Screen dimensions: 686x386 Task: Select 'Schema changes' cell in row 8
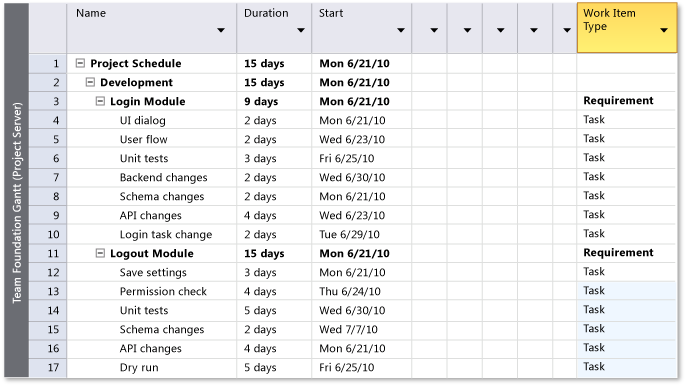pyautogui.click(x=162, y=197)
